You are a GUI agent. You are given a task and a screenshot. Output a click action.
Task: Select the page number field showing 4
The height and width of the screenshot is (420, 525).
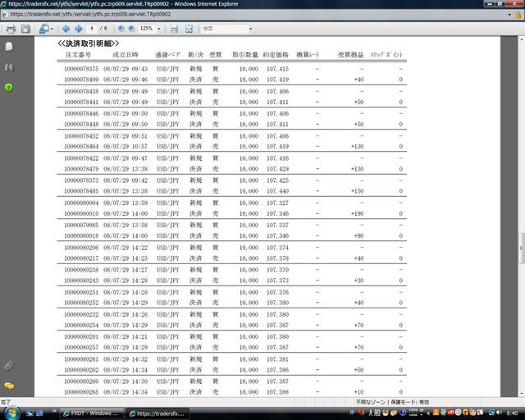tap(91, 29)
